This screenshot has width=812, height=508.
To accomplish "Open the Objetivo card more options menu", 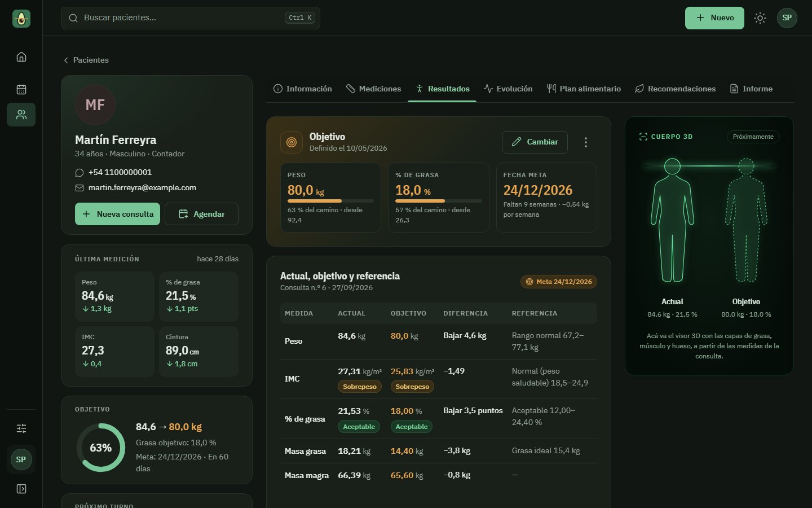I will 586,142.
